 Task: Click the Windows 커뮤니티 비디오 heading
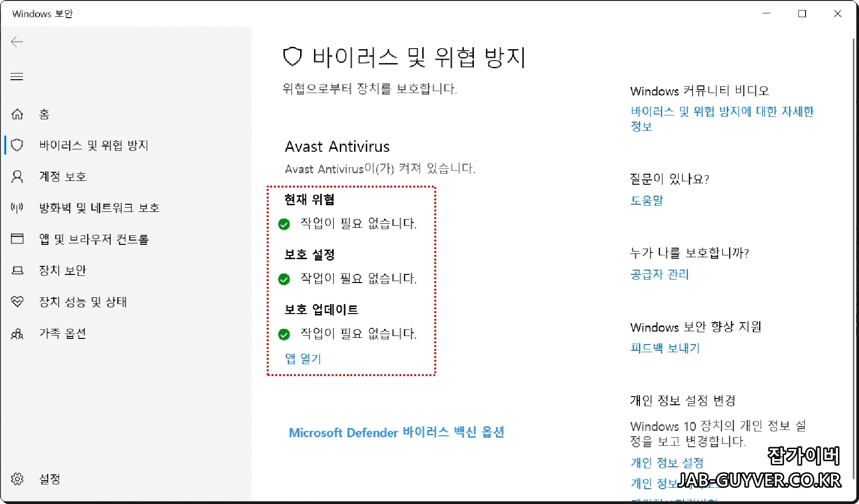tap(700, 91)
